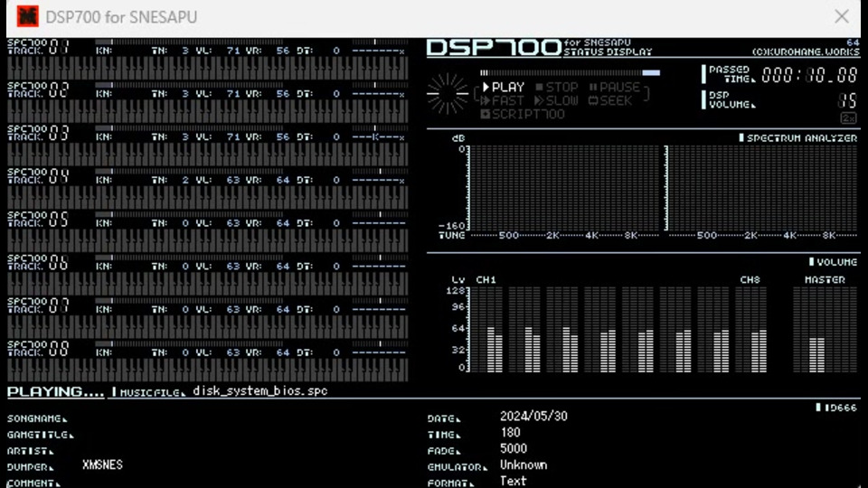
Task: Click the MUSICFILE label
Action: point(148,392)
